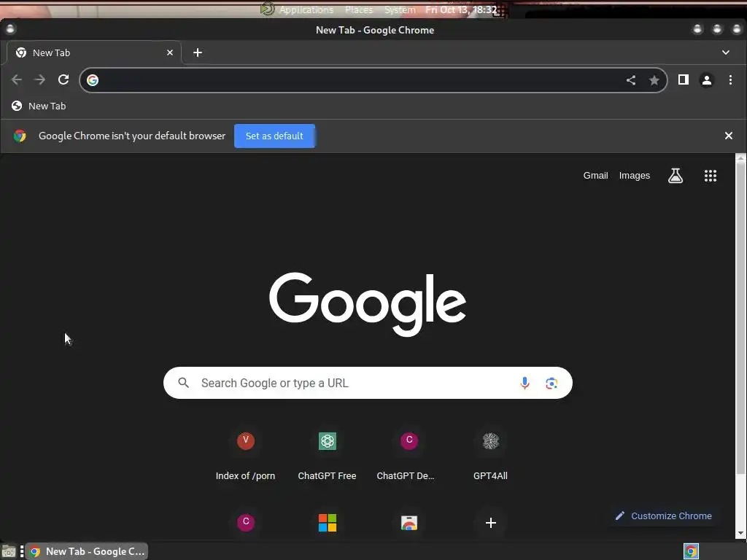Viewport: 747px width, 560px height.
Task: Click the Set as default button
Action: coord(274,136)
